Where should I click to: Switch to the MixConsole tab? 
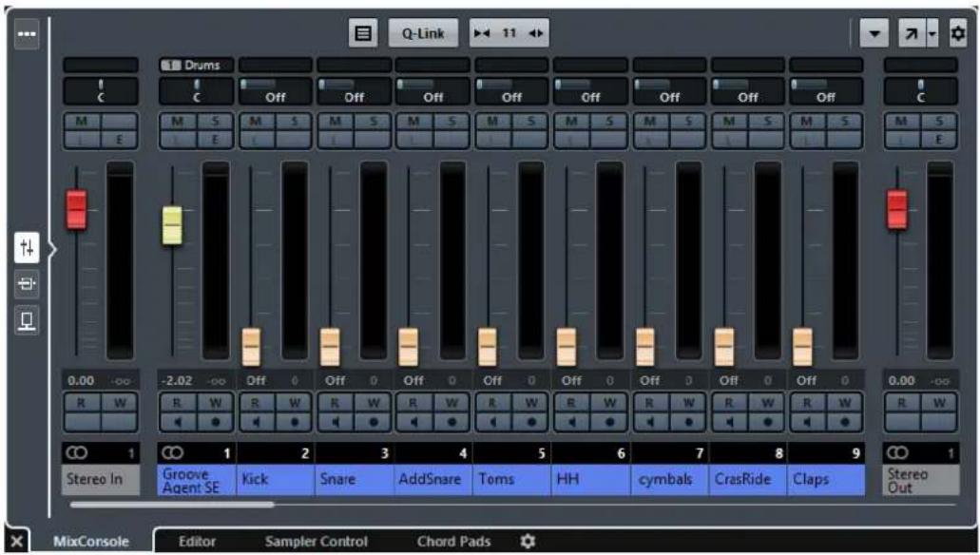(x=91, y=542)
